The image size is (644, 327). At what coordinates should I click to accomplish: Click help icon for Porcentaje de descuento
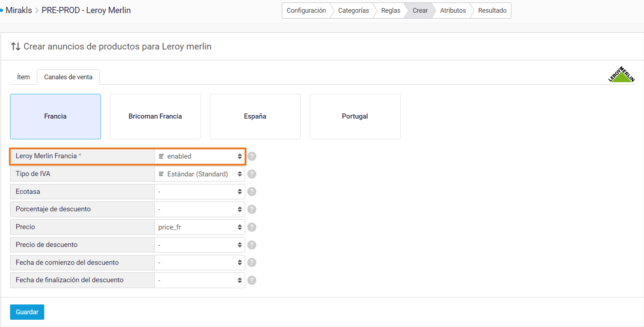pos(252,209)
